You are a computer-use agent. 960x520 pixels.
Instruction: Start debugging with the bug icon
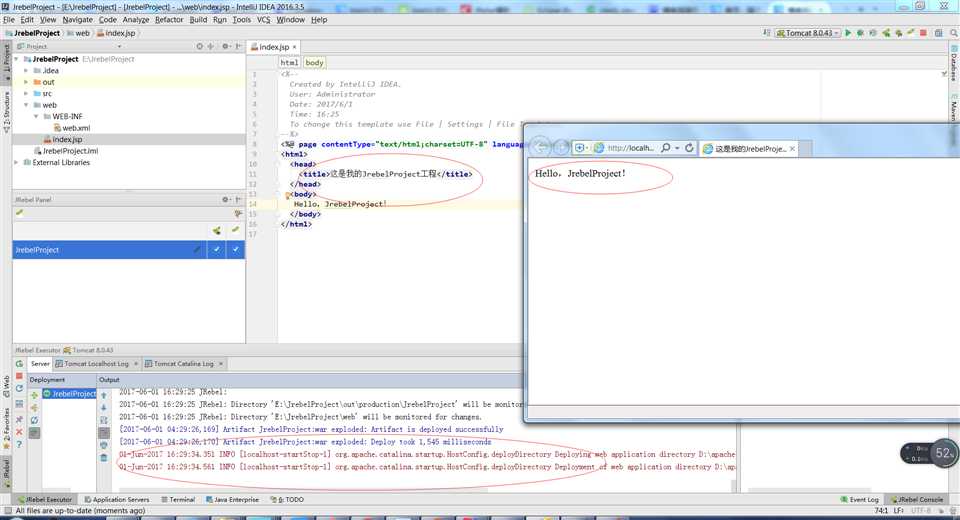[860, 33]
